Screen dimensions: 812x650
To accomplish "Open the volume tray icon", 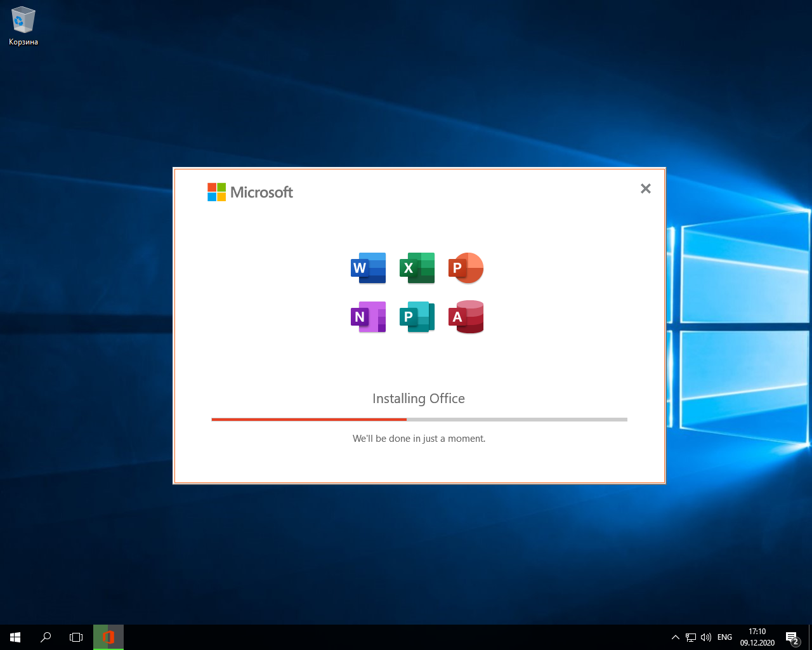I will (x=706, y=637).
